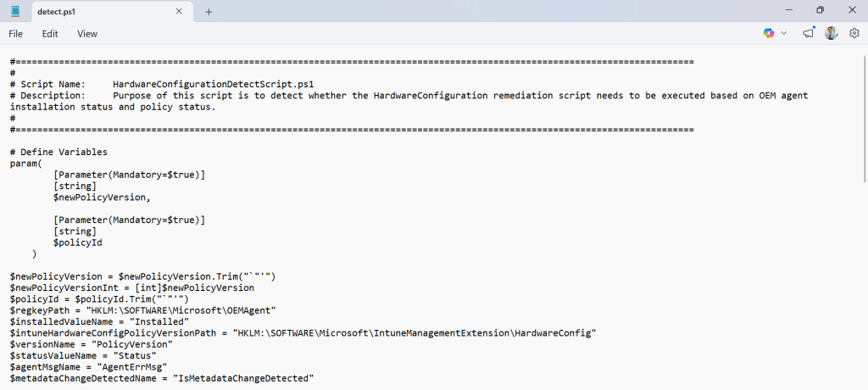The image size is (868, 390).
Task: Select the detect.ps1 tab
Action: coord(93,11)
